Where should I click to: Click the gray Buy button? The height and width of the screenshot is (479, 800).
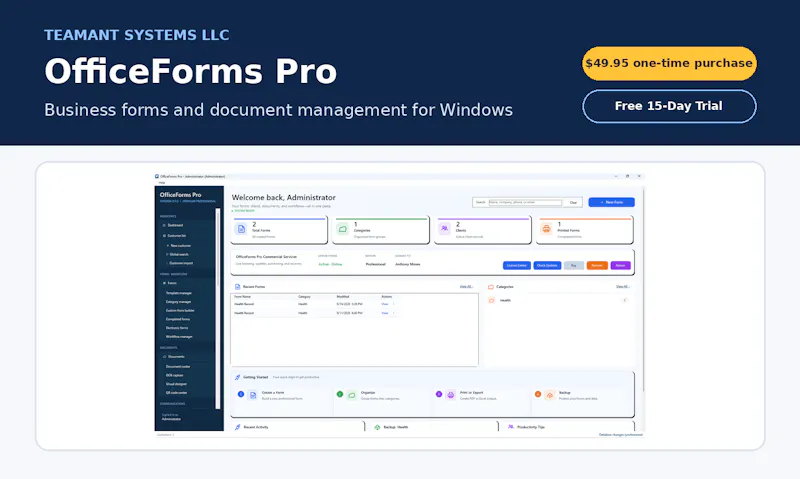point(573,266)
